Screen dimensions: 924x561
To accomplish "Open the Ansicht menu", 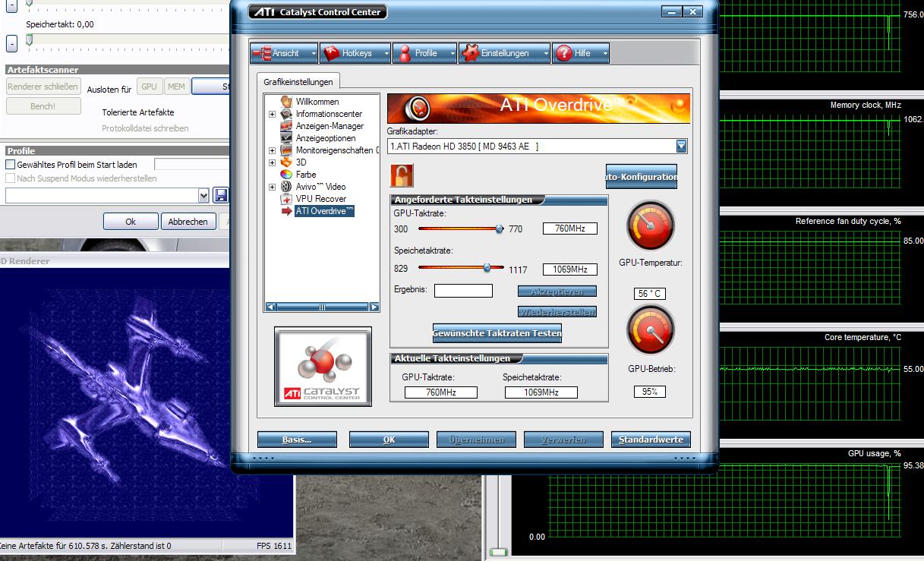I will coord(285,53).
